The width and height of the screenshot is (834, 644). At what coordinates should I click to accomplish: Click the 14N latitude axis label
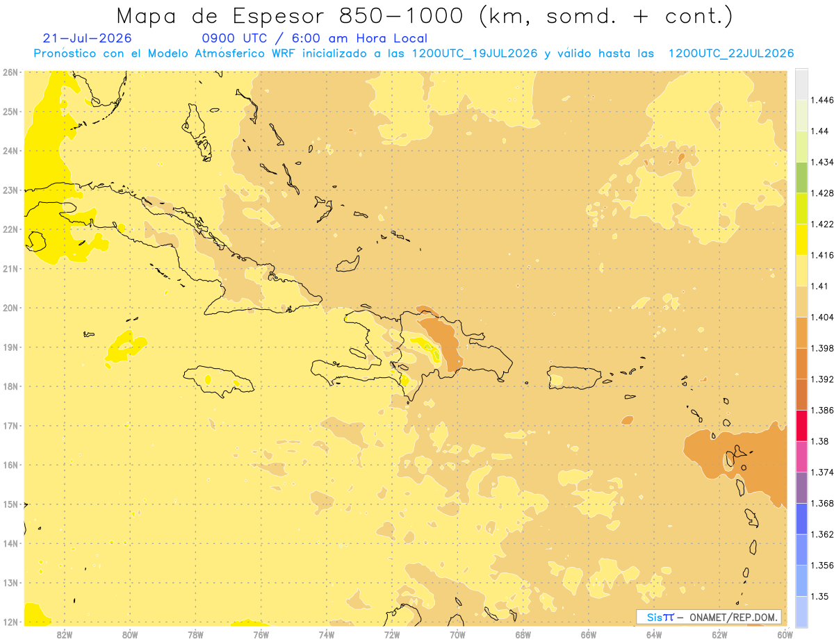pyautogui.click(x=10, y=543)
